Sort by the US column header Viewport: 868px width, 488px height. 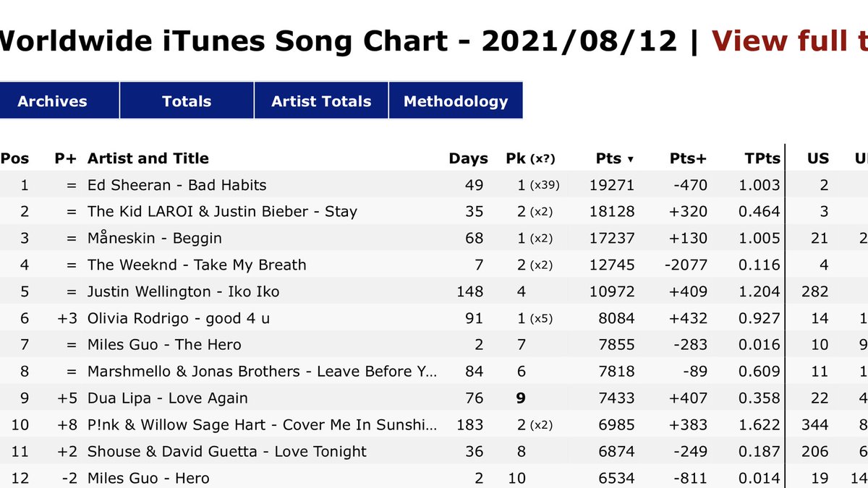[818, 158]
